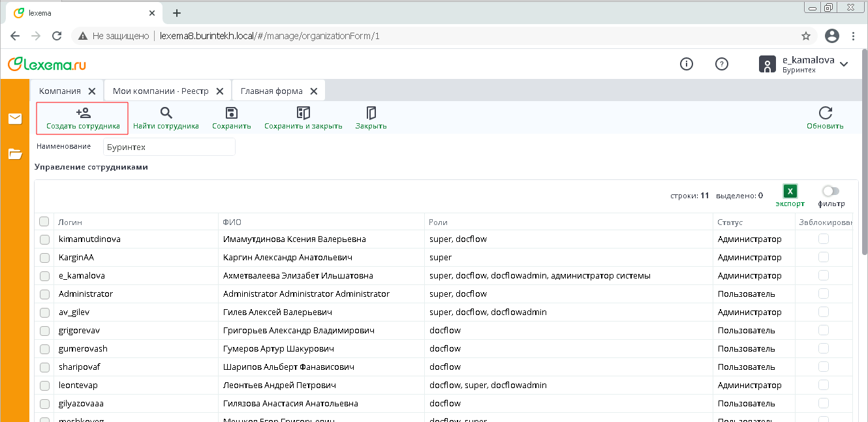The width and height of the screenshot is (868, 422).
Task: Click the Наименование input field
Action: 169,147
